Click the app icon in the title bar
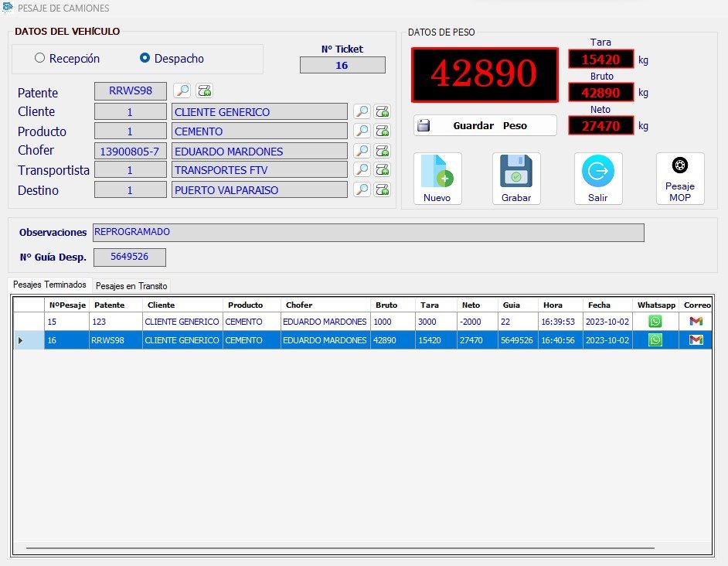Screen dimensions: 728x566 (8, 8)
